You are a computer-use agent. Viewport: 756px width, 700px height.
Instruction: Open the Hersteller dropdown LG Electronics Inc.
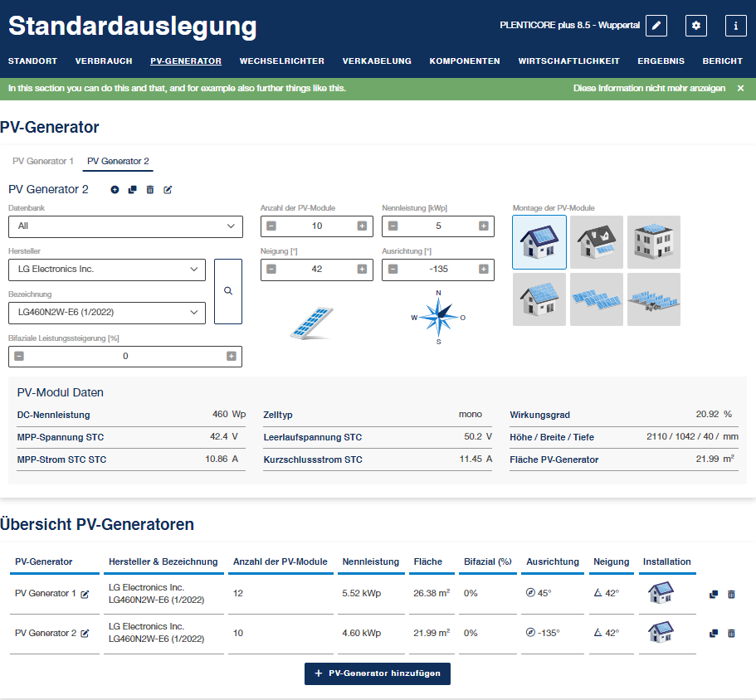[107, 270]
